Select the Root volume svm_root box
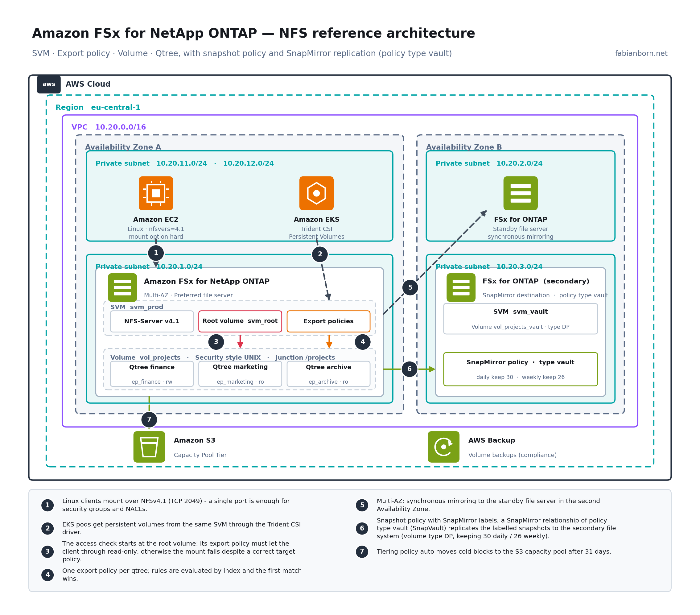 coord(240,321)
